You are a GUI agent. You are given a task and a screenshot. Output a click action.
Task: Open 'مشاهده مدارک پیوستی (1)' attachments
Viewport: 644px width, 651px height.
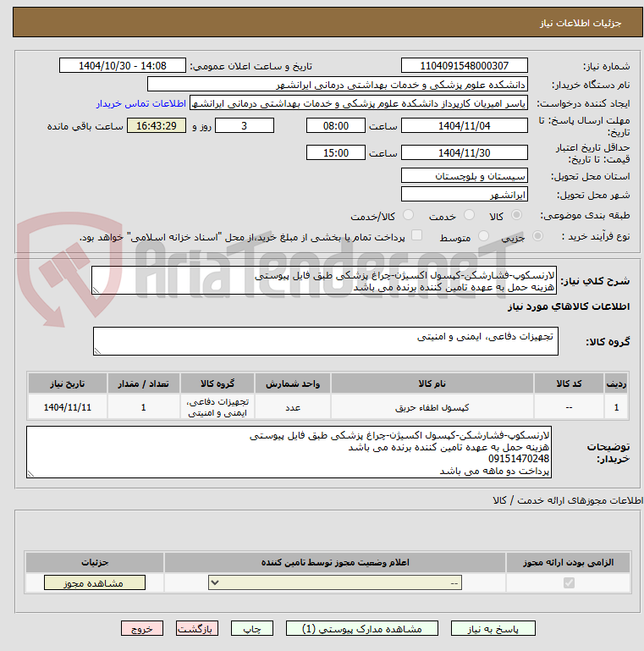[362, 629]
